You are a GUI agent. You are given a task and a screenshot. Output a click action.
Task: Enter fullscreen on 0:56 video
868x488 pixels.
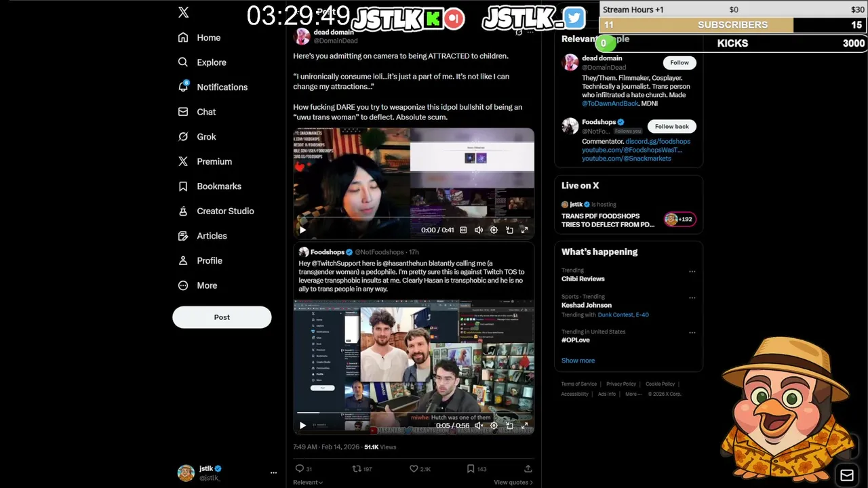click(x=524, y=426)
